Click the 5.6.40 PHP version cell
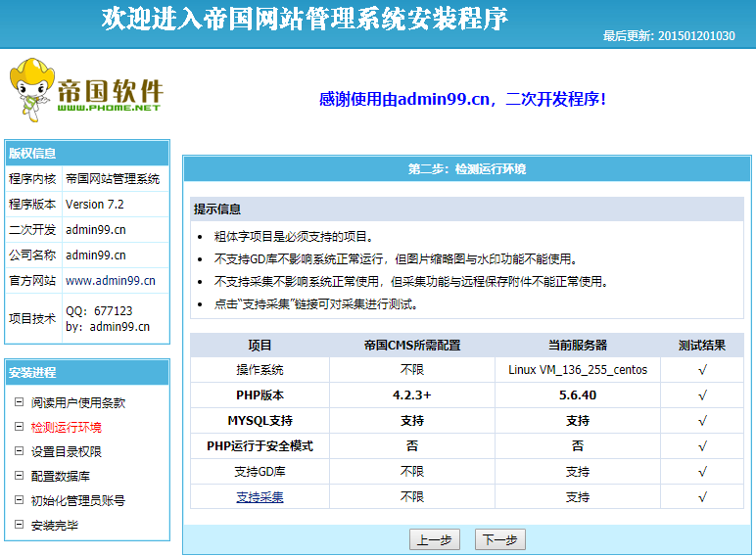Screen dimensions: 756x557 coord(578,395)
